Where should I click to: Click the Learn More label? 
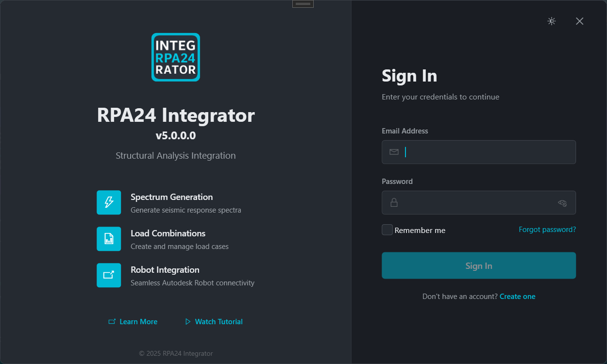(x=138, y=321)
